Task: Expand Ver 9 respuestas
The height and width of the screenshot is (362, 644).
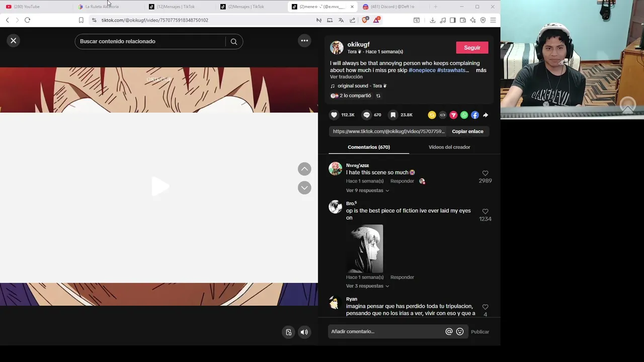Action: 367,191
